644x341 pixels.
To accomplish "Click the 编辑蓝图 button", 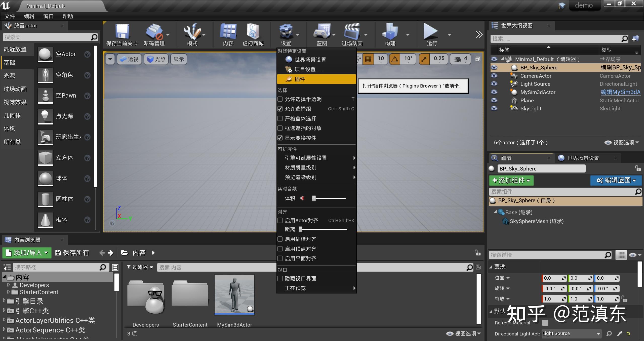I will tap(616, 181).
